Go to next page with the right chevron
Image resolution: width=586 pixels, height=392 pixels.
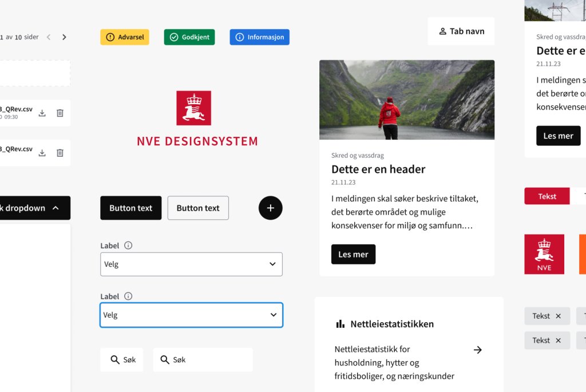(x=64, y=37)
